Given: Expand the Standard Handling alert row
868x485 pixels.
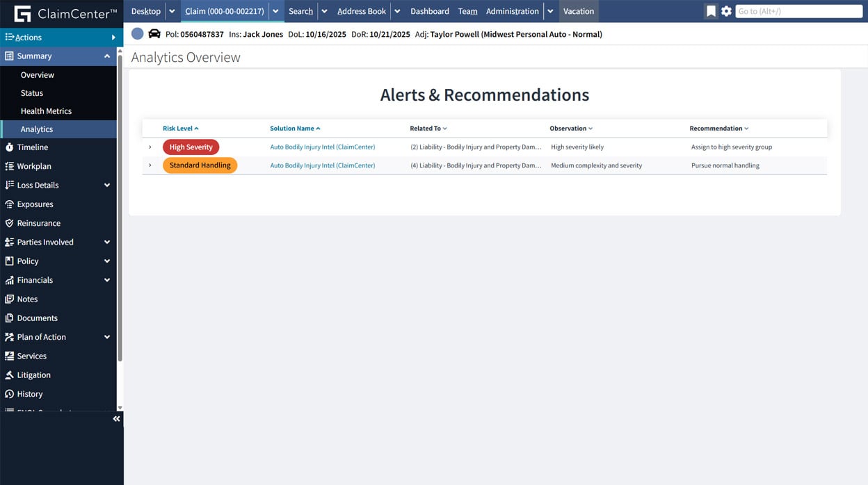Looking at the screenshot, I should (150, 165).
